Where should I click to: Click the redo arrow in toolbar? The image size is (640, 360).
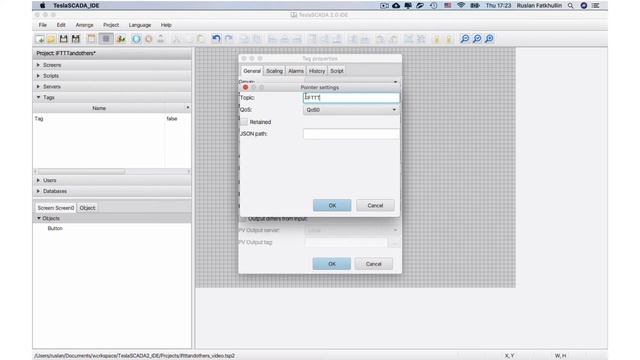229,39
